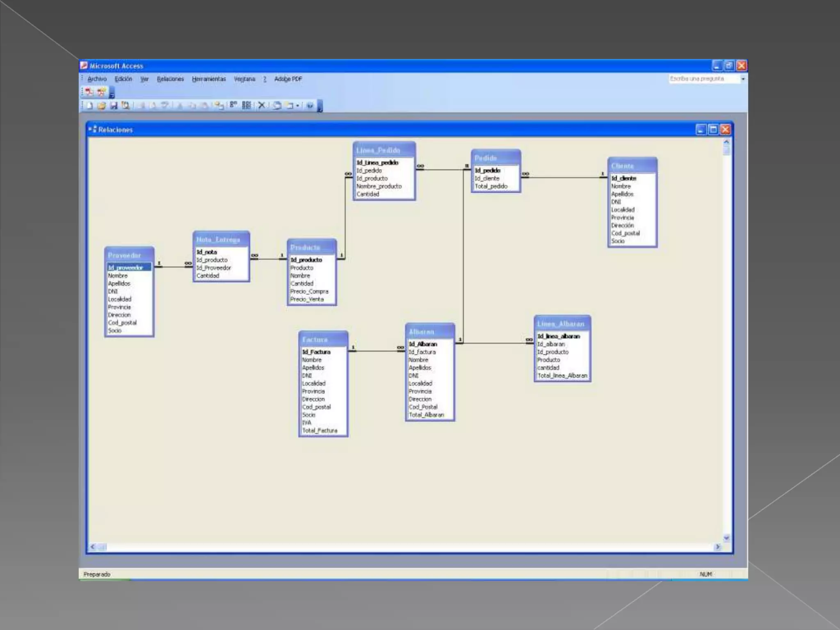Open the Relaciones menu
Image resolution: width=840 pixels, height=630 pixels.
(x=171, y=79)
